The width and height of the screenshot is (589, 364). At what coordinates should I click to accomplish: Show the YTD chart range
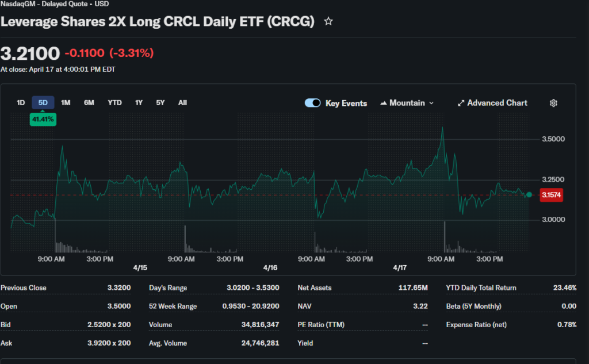(x=114, y=103)
